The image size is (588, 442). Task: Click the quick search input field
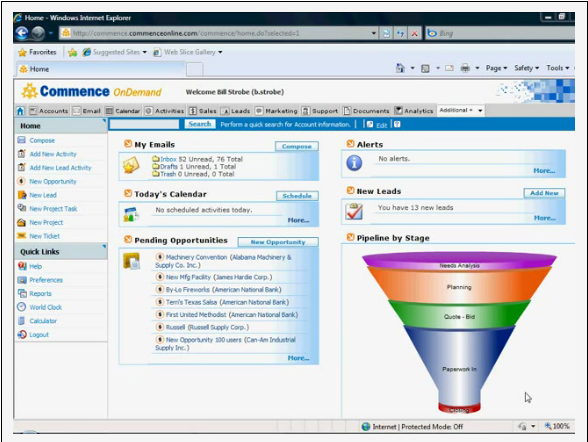[144, 124]
